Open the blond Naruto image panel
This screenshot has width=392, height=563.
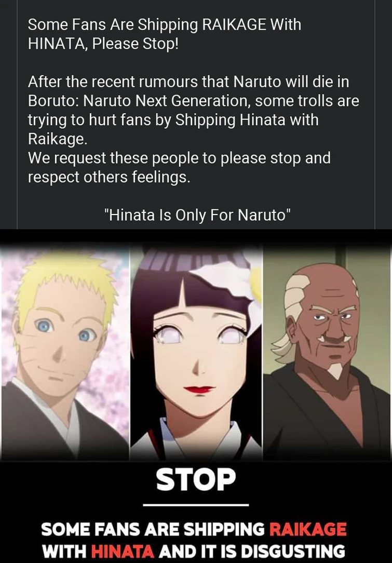pos(64,353)
